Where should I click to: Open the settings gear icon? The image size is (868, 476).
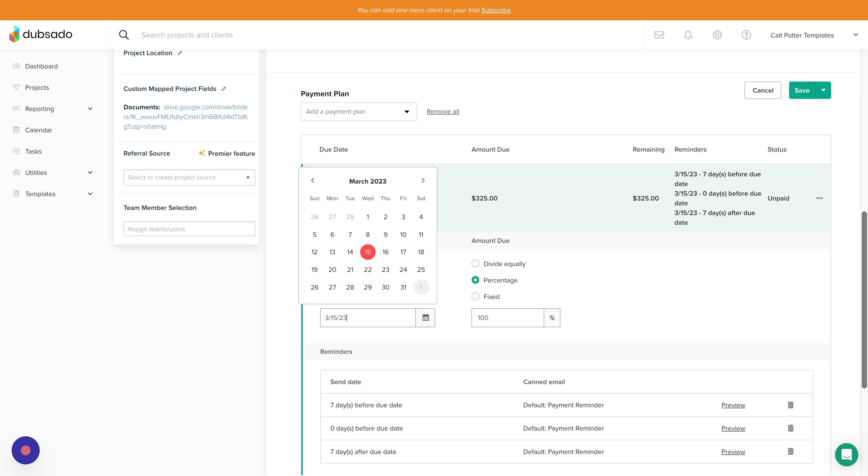(717, 35)
